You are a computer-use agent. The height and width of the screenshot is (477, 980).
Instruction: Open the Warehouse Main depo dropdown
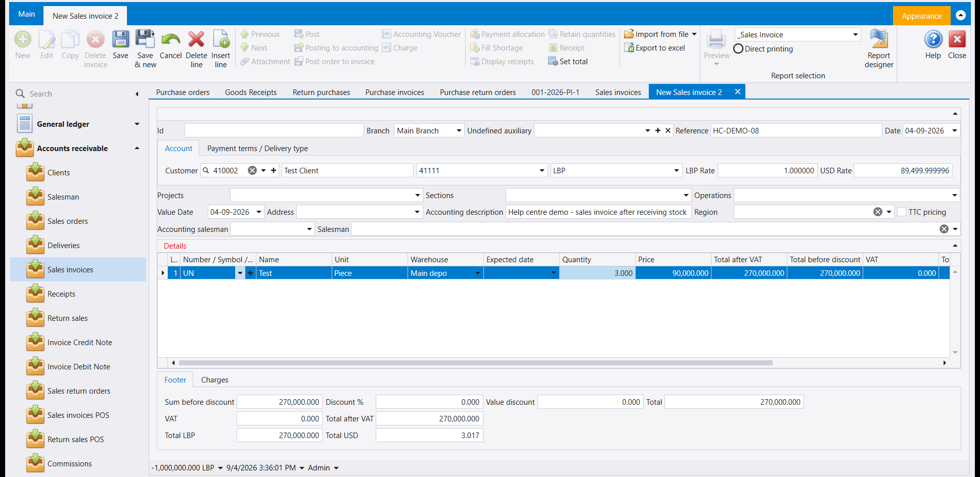click(477, 273)
